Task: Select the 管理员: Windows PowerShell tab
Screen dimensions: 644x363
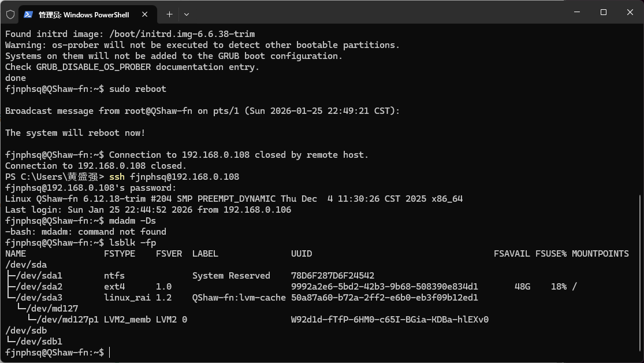Action: click(83, 14)
